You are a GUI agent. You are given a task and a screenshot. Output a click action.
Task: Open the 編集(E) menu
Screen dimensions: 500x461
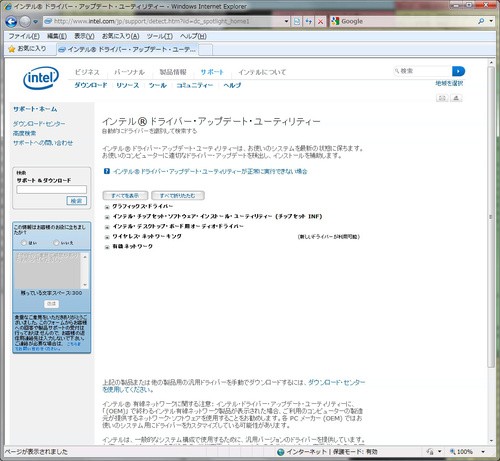pyautogui.click(x=57, y=36)
